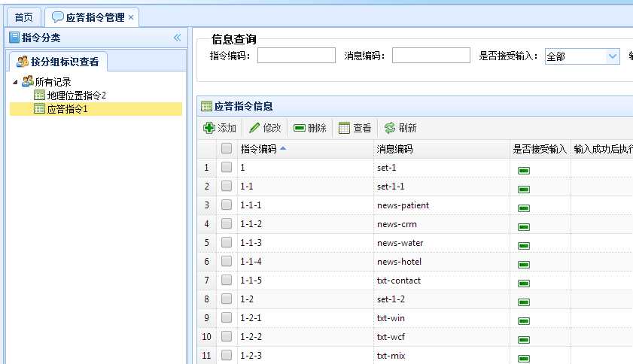Focus the 指令编码 search input
633x364 pixels.
tap(297, 56)
